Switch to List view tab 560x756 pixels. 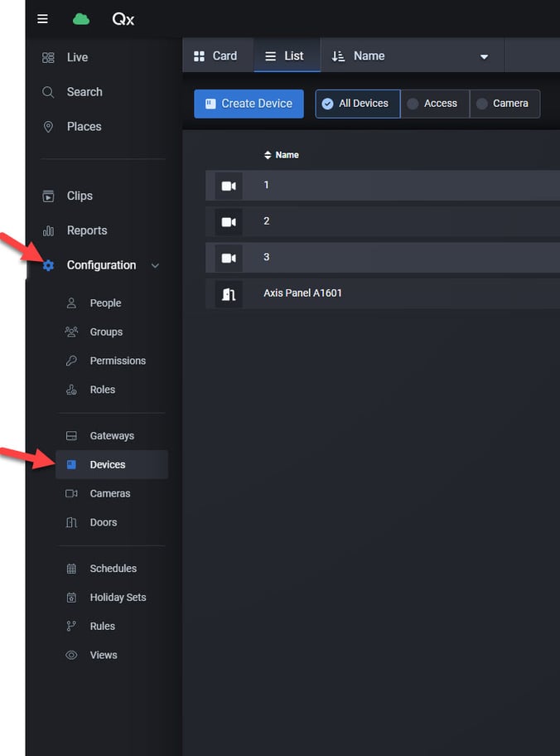tap(287, 56)
